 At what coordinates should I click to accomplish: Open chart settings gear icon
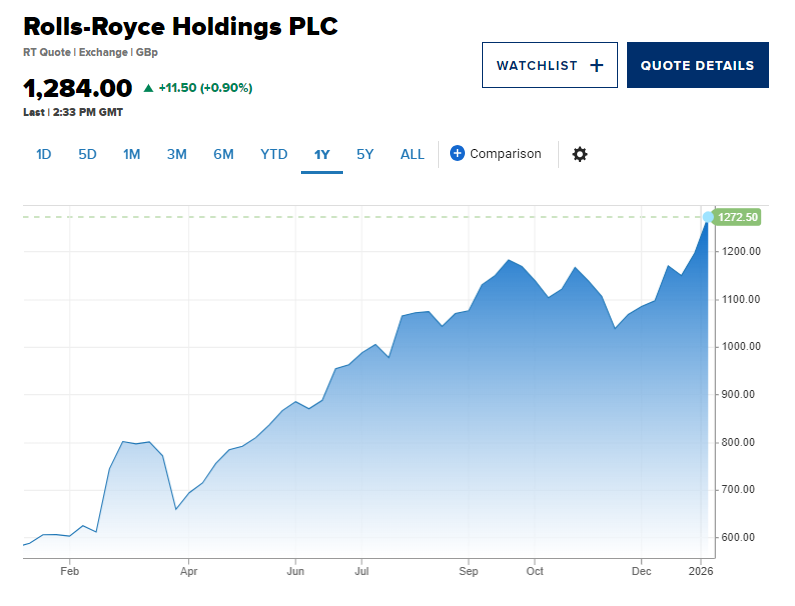click(579, 154)
